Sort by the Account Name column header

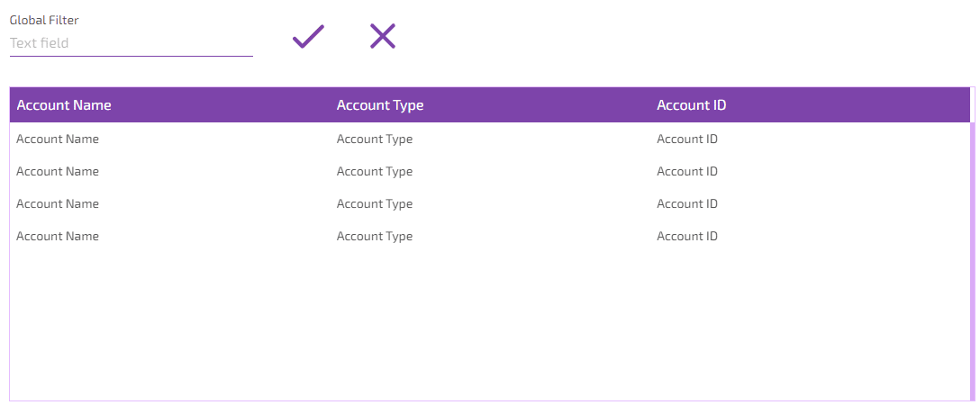click(64, 105)
